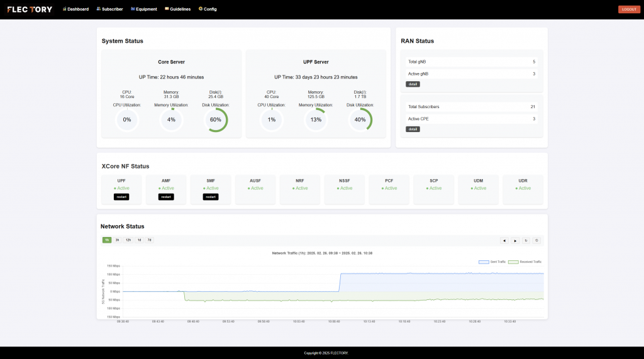Click the SCP status card

click(434, 189)
